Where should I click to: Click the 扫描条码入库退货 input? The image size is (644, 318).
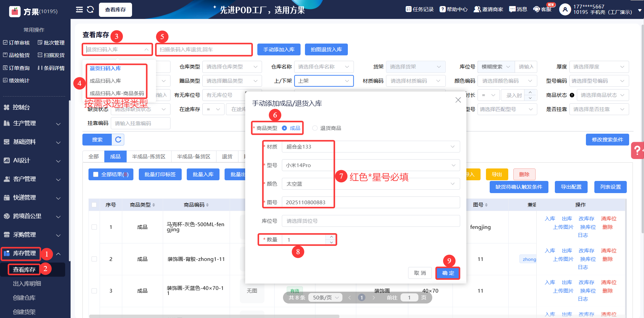(204, 49)
